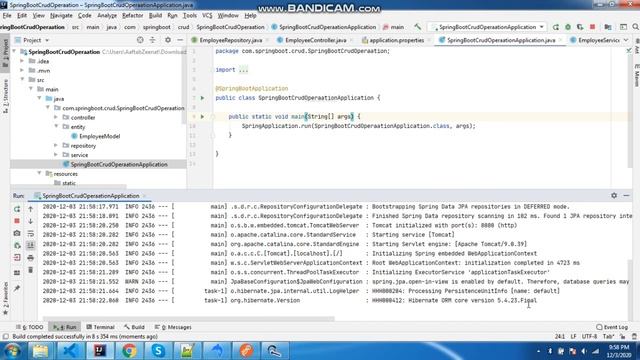Open the TODO tool window
This screenshot has width=640, height=360.
(x=29, y=327)
